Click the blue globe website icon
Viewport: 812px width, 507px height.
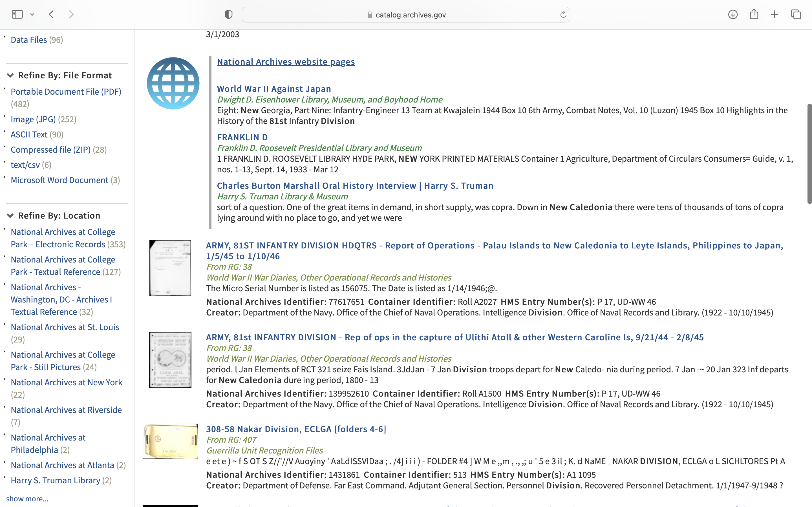point(173,83)
